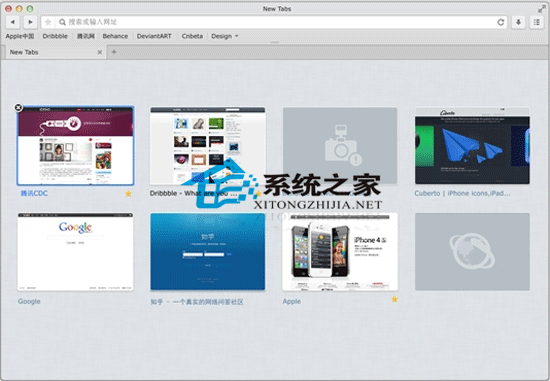Screen dimensions: 550x381
Task: Toggle favorite star on 腾讯CDC tile
Action: coord(128,193)
